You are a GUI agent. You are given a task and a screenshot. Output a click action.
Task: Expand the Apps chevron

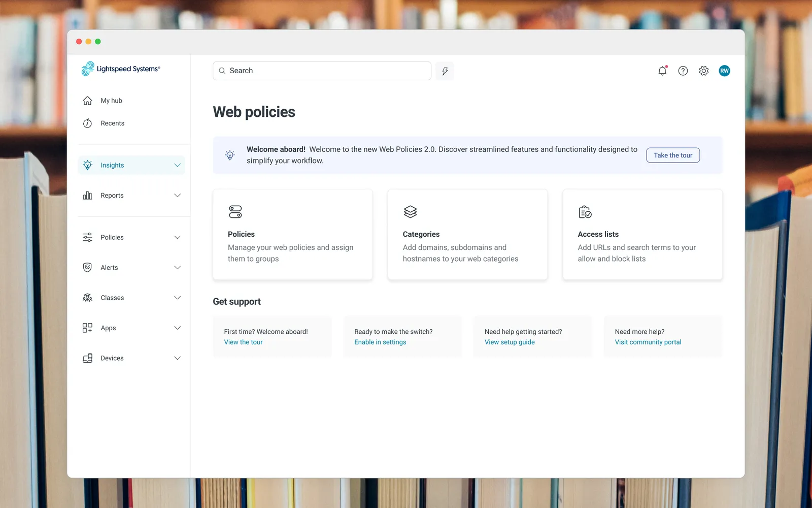[177, 328]
